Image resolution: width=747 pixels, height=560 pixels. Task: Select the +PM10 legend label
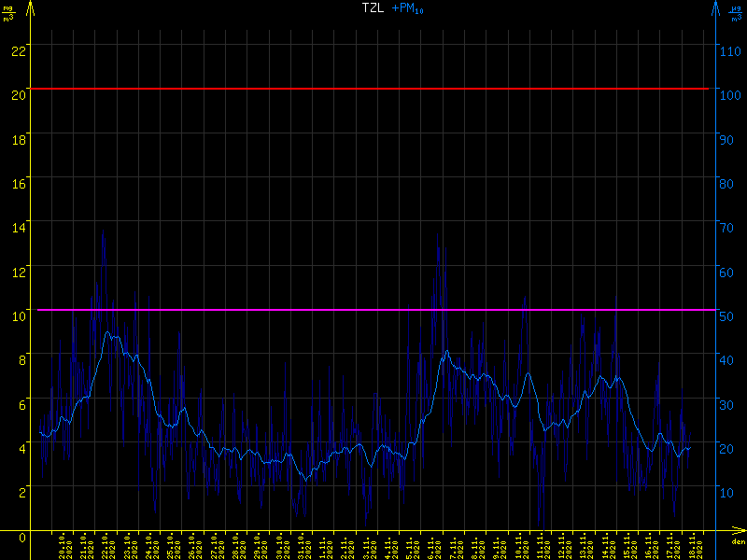pos(407,9)
